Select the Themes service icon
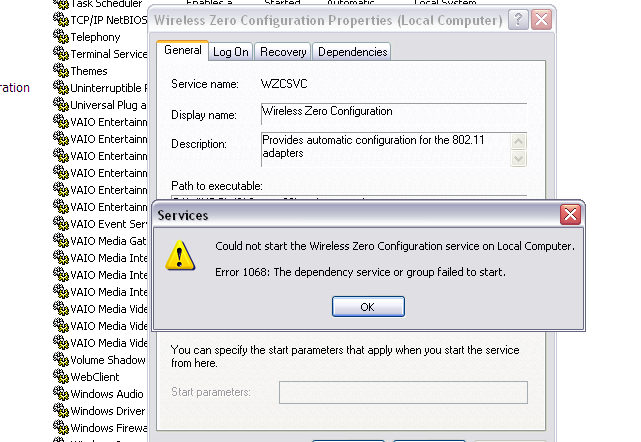641x442 pixels. pos(61,71)
